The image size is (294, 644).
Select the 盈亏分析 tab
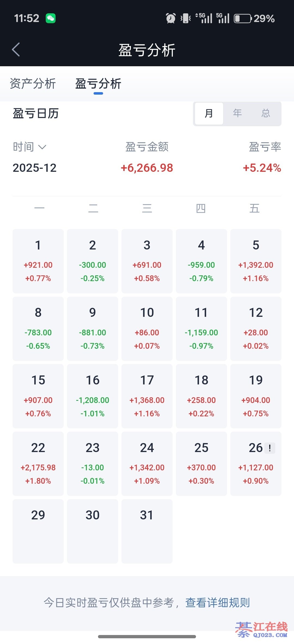coord(98,84)
